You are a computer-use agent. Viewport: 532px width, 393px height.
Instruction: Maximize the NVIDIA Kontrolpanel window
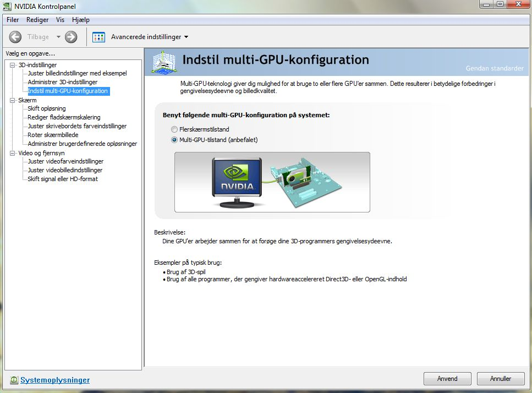[x=500, y=4]
